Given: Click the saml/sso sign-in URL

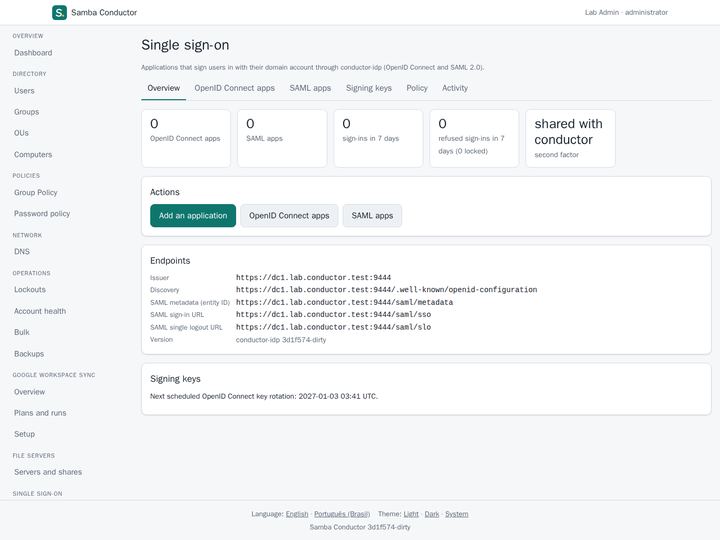Looking at the screenshot, I should (333, 315).
